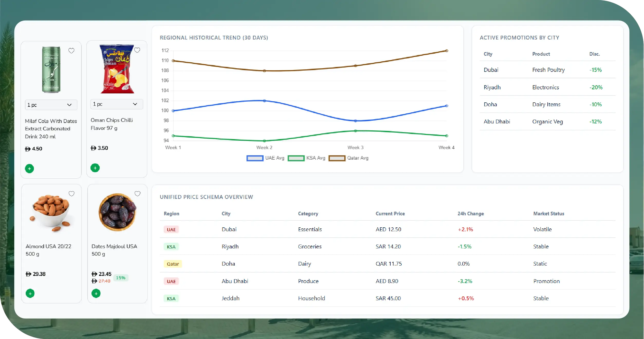Add Almond USA 500 g to cart

click(30, 293)
